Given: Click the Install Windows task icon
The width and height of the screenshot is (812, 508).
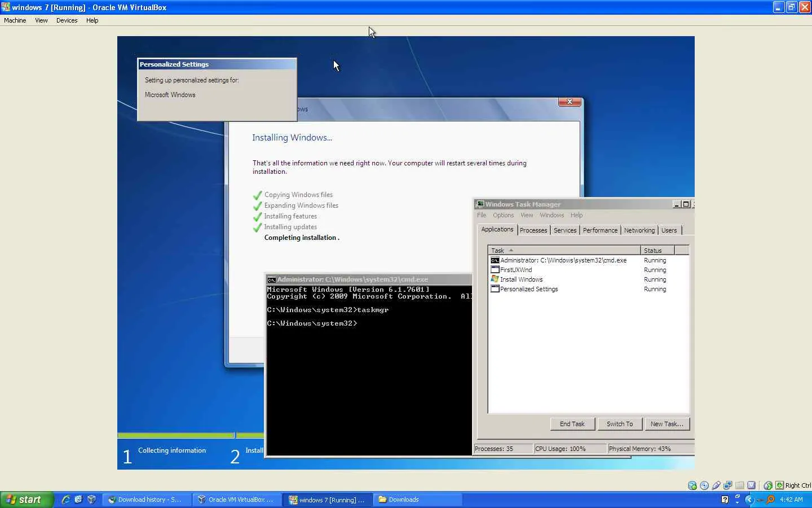Looking at the screenshot, I should (x=495, y=279).
